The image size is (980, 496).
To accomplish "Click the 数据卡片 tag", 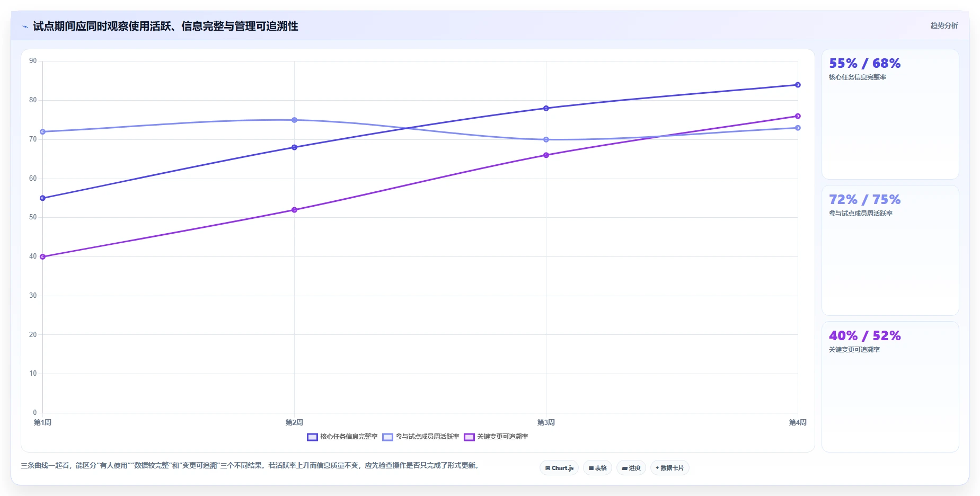I will pyautogui.click(x=669, y=468).
